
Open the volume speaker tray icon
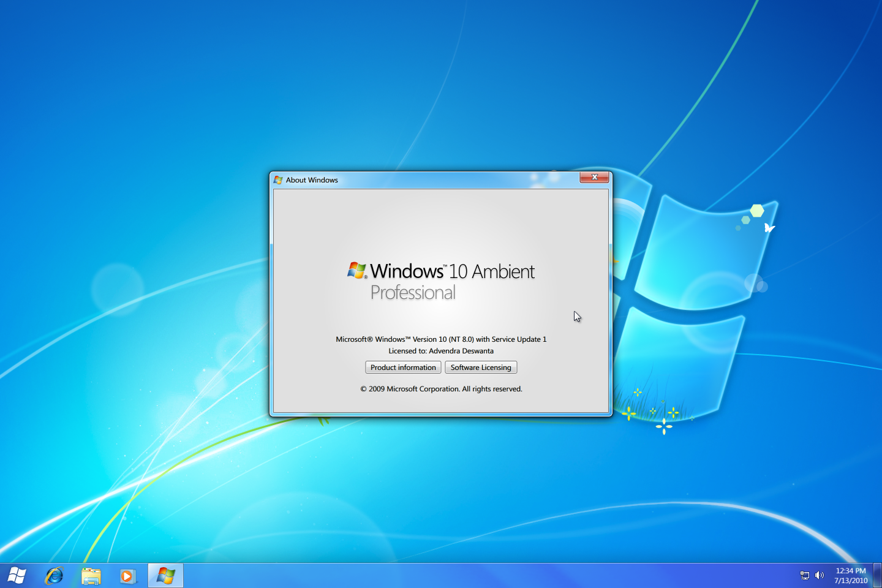[x=820, y=575]
